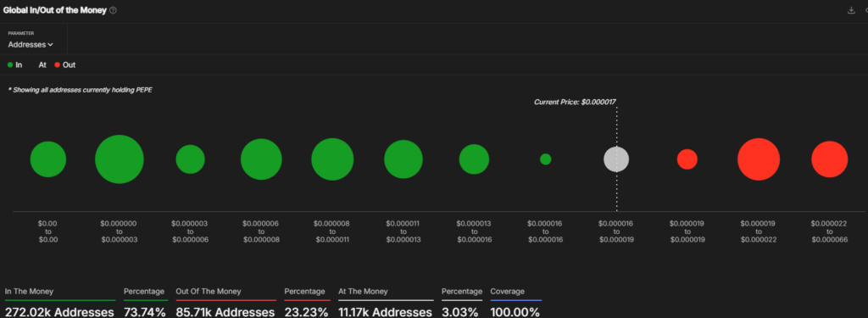Viewport: 868px width, 318px height.
Task: Open the Addresses parameter dropdown
Action: [x=31, y=44]
